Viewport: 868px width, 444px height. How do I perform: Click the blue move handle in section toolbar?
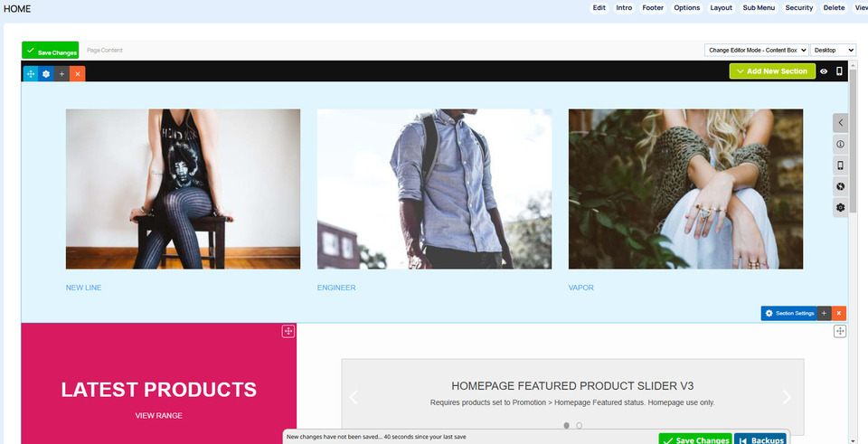tap(31, 73)
